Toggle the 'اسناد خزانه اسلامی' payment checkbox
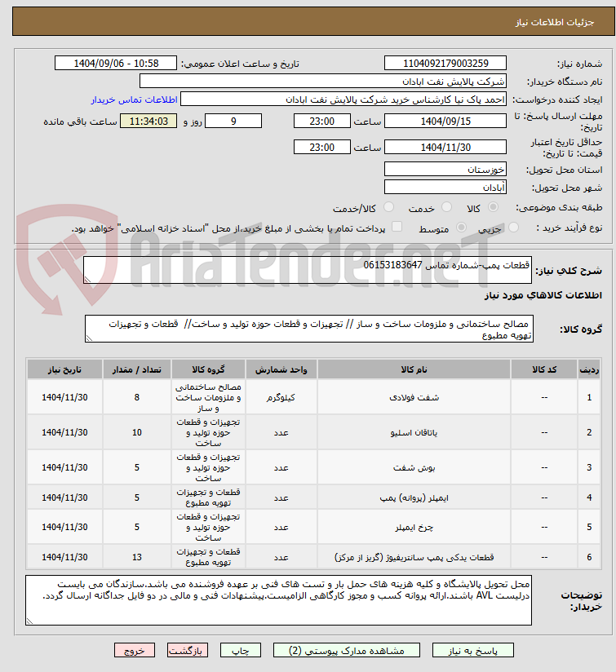 coord(397,227)
